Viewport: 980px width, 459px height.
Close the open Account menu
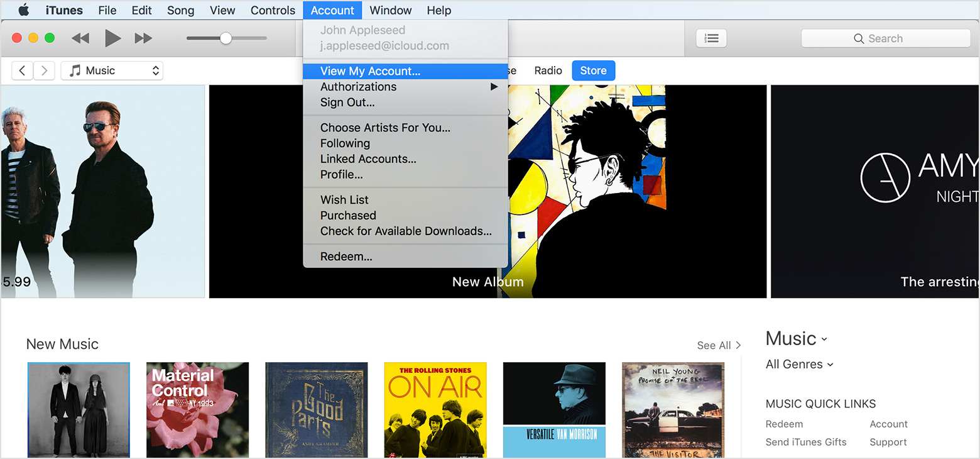(x=332, y=10)
